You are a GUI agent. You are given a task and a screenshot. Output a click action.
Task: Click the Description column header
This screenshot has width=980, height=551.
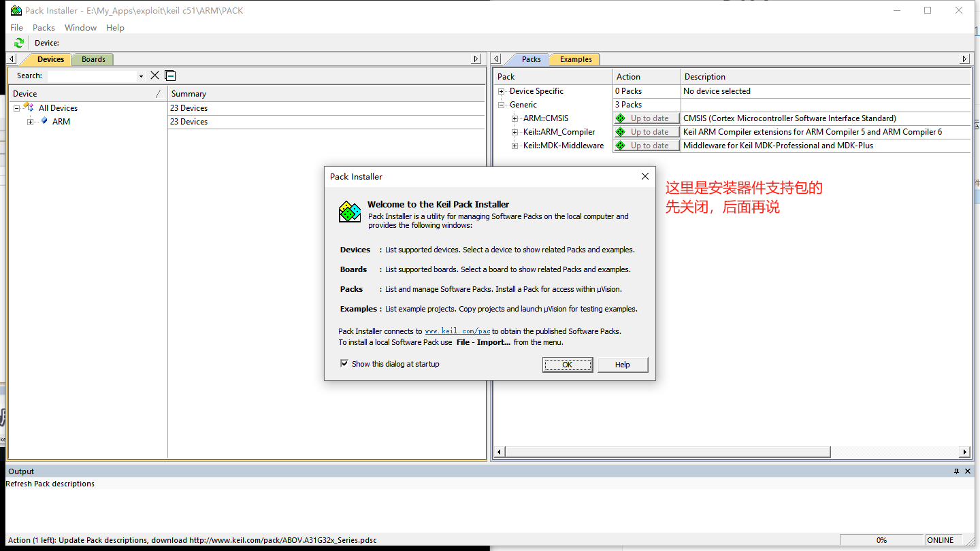826,76
